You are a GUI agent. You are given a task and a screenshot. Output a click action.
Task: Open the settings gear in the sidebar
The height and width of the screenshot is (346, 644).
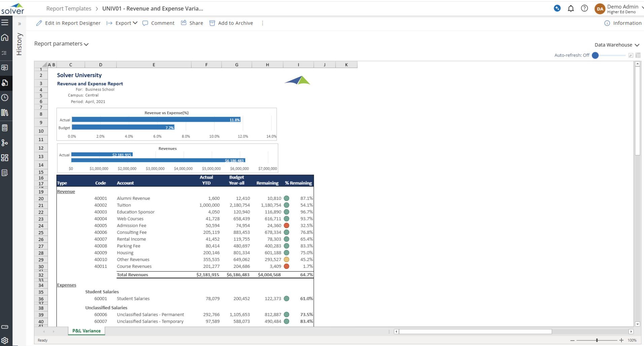(5, 340)
